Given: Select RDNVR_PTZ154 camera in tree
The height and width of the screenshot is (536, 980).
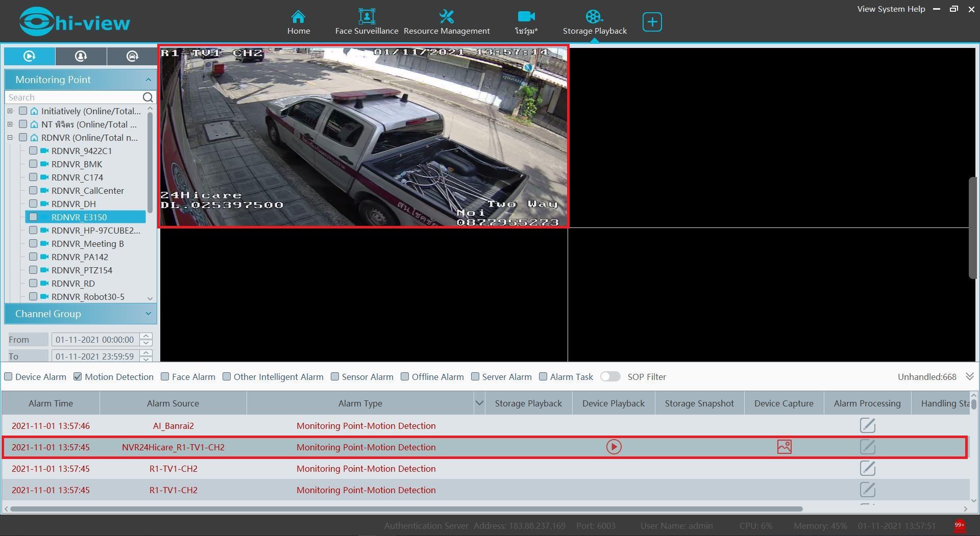Looking at the screenshot, I should tap(82, 270).
